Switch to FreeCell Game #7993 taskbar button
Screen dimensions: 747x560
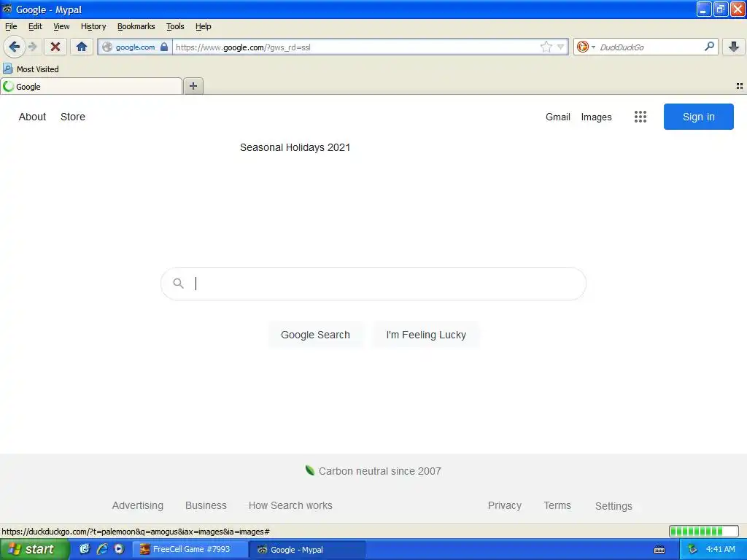(190, 550)
